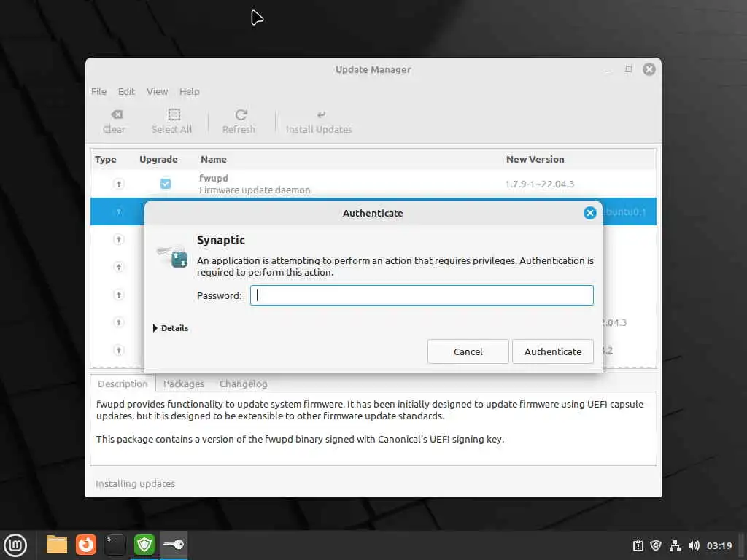Screen dimensions: 747x560
Task: Click the fwupd row update type icon
Action: 119,184
